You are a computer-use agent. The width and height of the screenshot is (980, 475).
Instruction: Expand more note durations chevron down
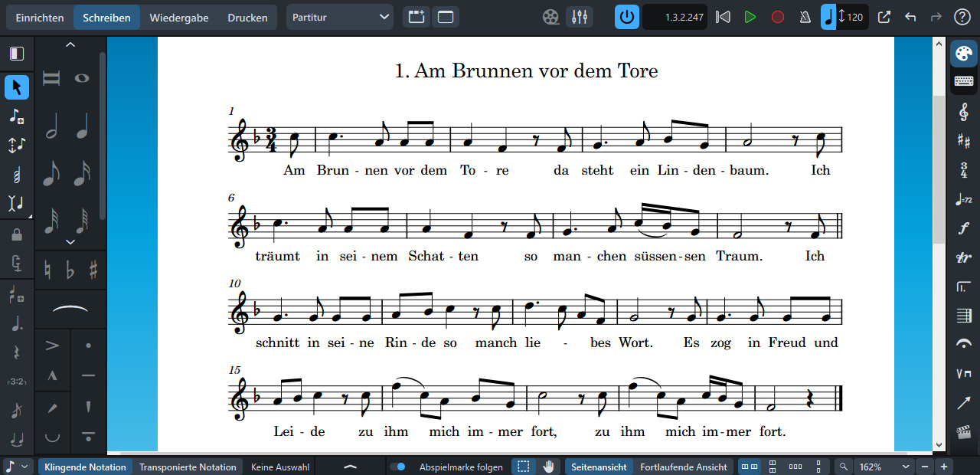[x=70, y=242]
